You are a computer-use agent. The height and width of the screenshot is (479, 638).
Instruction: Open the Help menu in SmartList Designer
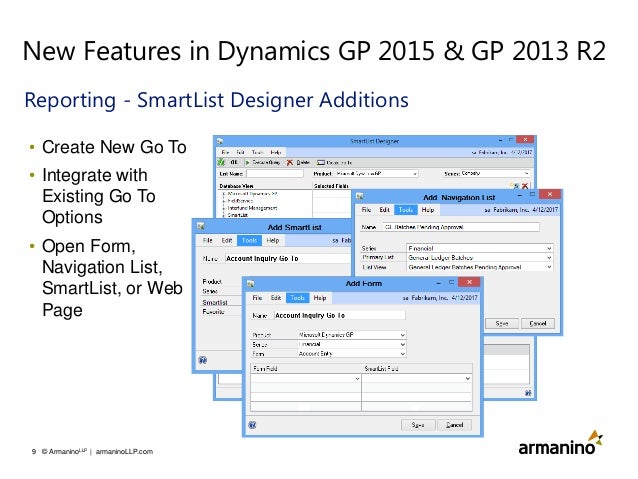point(276,152)
